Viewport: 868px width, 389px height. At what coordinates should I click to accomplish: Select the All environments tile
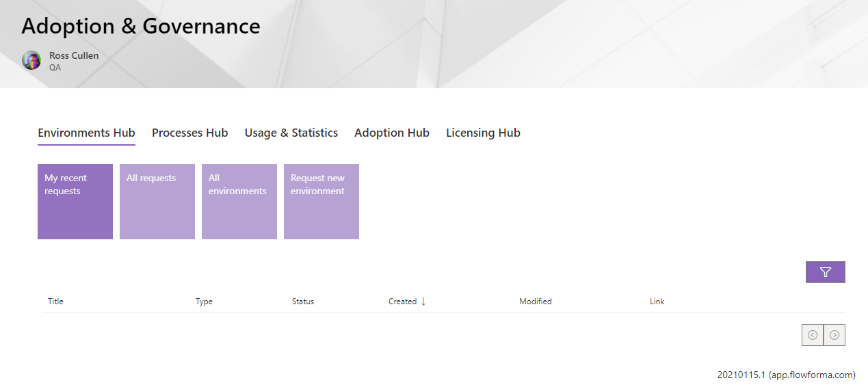(239, 202)
